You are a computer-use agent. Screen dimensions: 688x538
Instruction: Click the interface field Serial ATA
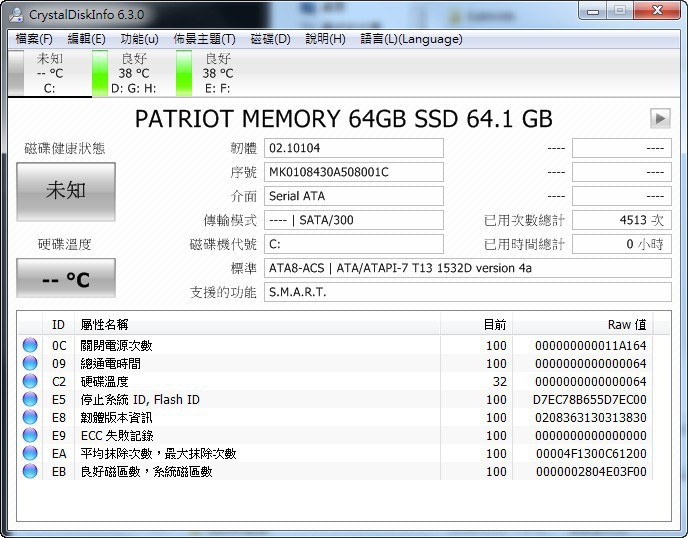click(354, 196)
